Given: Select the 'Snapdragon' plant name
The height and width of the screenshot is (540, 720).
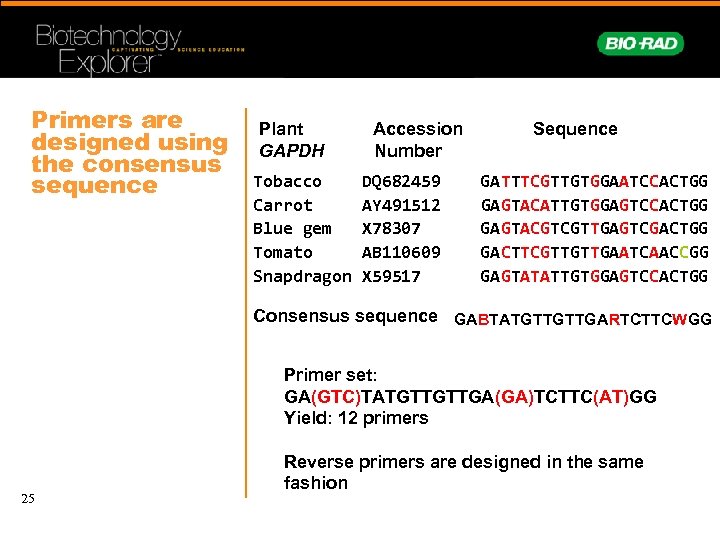Looking at the screenshot, I should (302, 276).
